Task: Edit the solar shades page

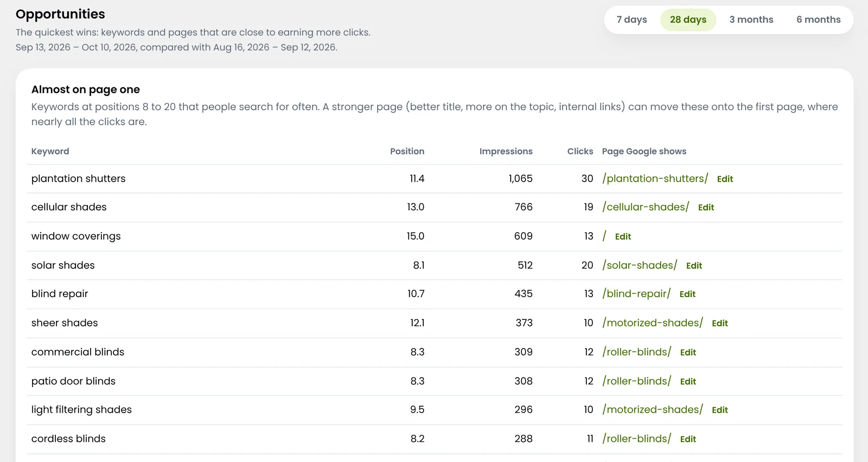Action: tap(694, 266)
